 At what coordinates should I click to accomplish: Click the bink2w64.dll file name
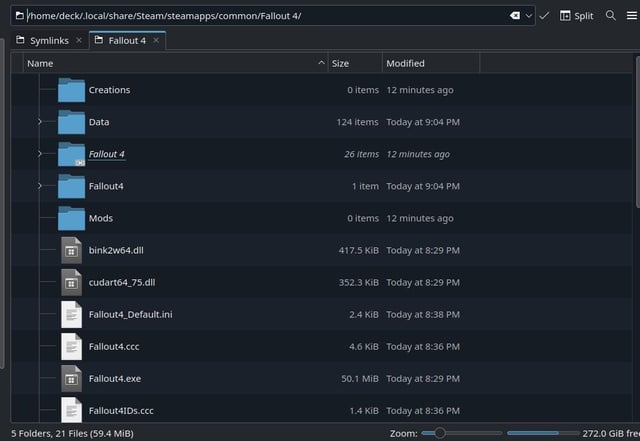click(116, 250)
